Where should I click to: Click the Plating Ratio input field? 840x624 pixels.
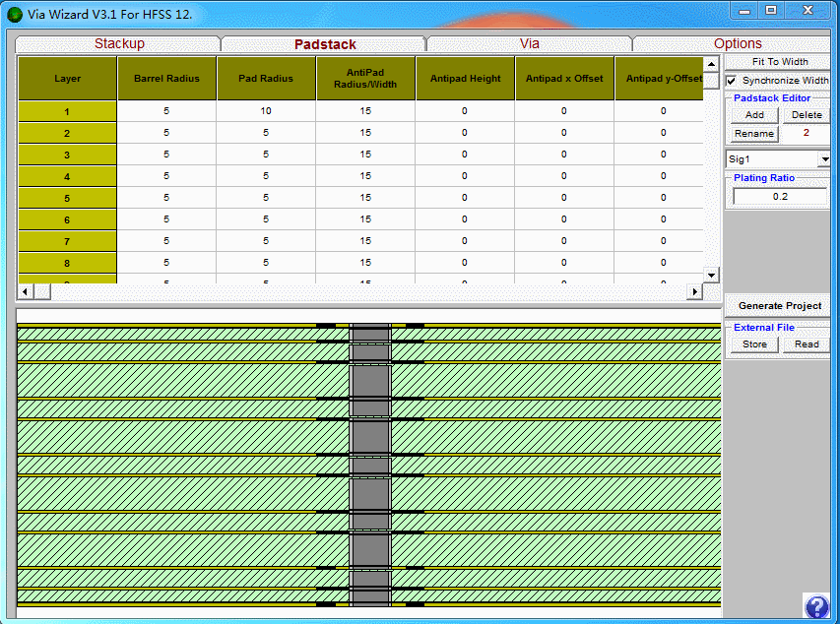(780, 197)
